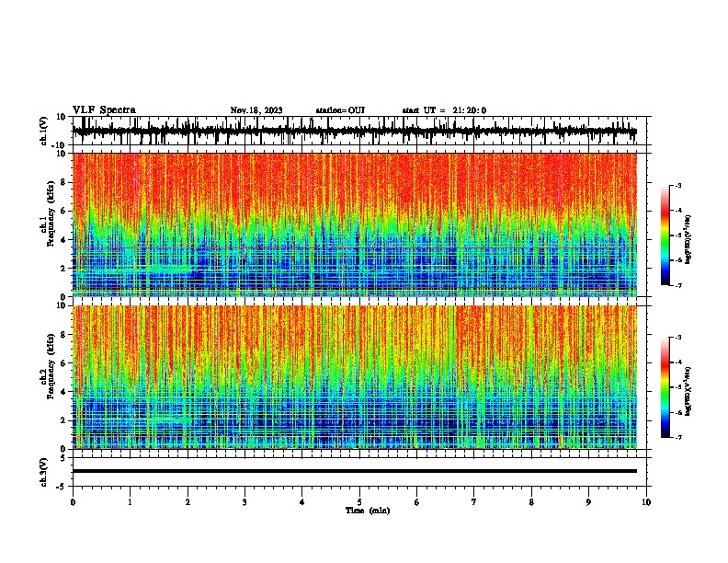This screenshot has width=728, height=563.
Task: Click the time axis tick label "0"
Action: click(x=73, y=502)
